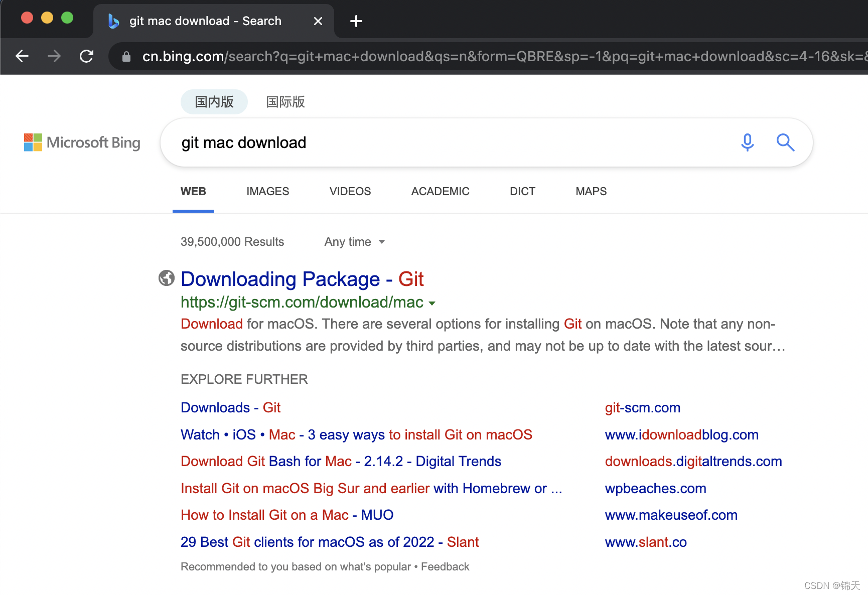Click the wpbeaches.com link
The height and width of the screenshot is (595, 868).
click(x=655, y=488)
